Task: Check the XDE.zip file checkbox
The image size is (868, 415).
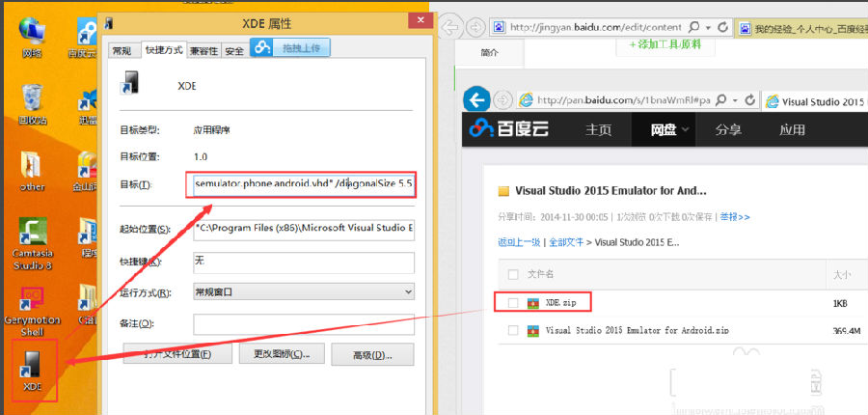Action: click(513, 303)
